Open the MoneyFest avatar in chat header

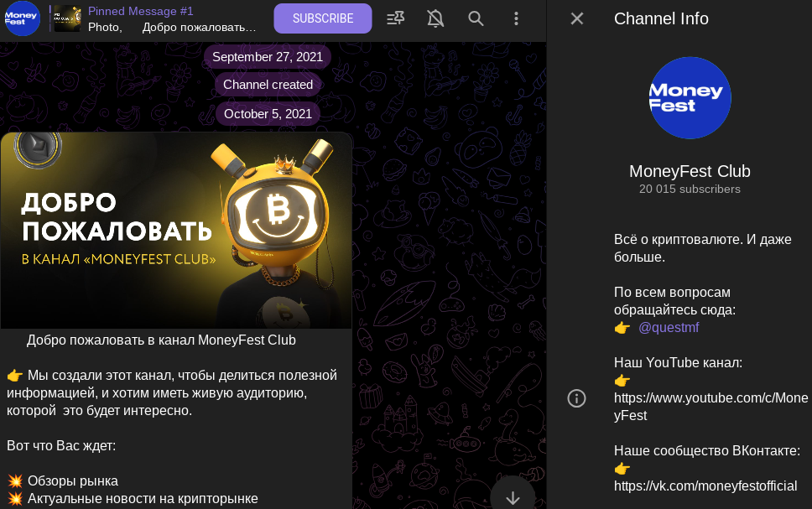(23, 18)
